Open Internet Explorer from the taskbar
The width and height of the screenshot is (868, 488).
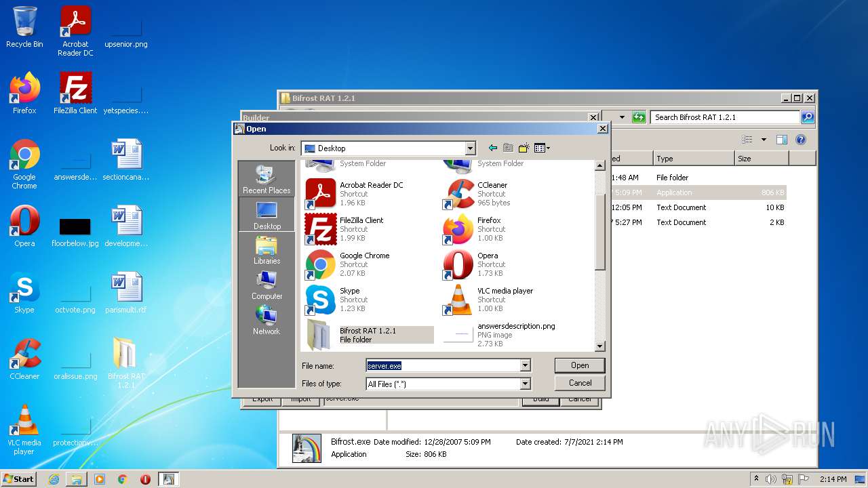point(54,479)
